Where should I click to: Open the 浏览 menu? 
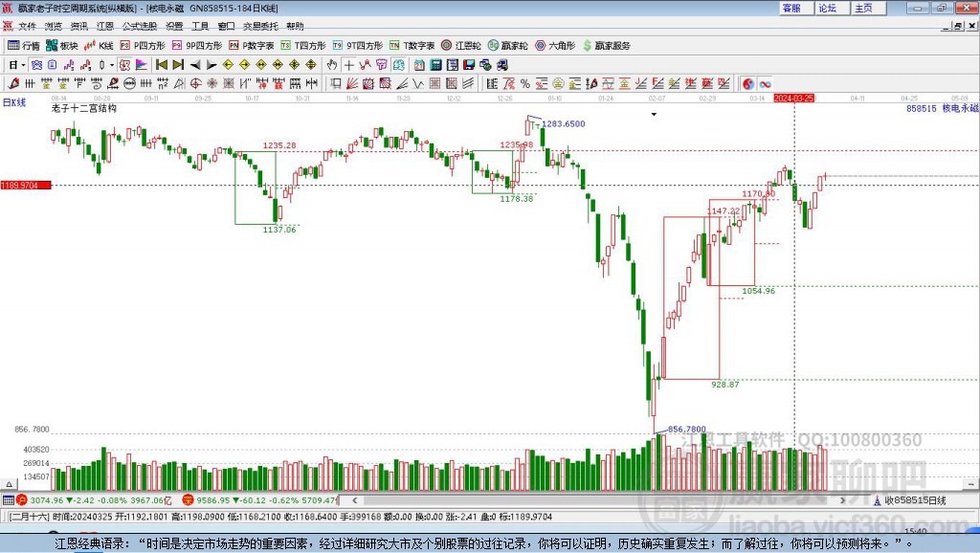coord(54,26)
